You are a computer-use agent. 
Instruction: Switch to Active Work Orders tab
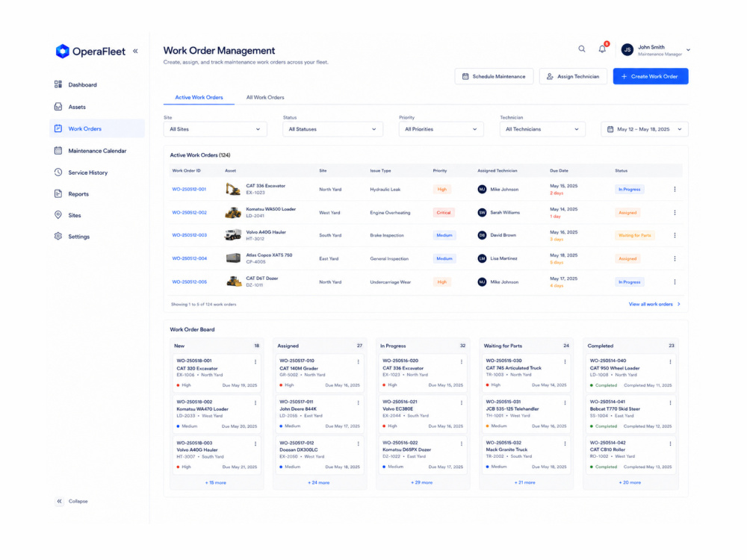pyautogui.click(x=199, y=97)
